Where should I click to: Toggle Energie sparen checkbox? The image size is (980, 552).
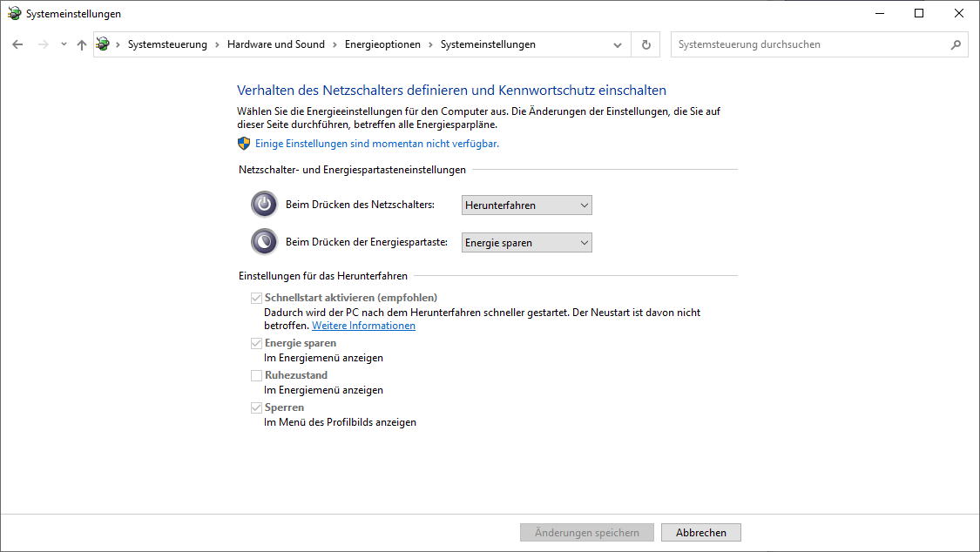(x=256, y=343)
